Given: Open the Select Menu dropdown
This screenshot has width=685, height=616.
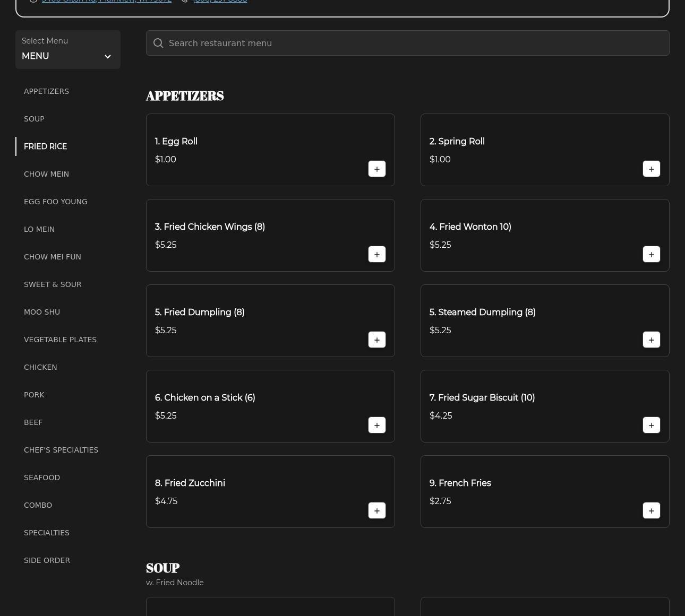Looking at the screenshot, I should point(67,49).
